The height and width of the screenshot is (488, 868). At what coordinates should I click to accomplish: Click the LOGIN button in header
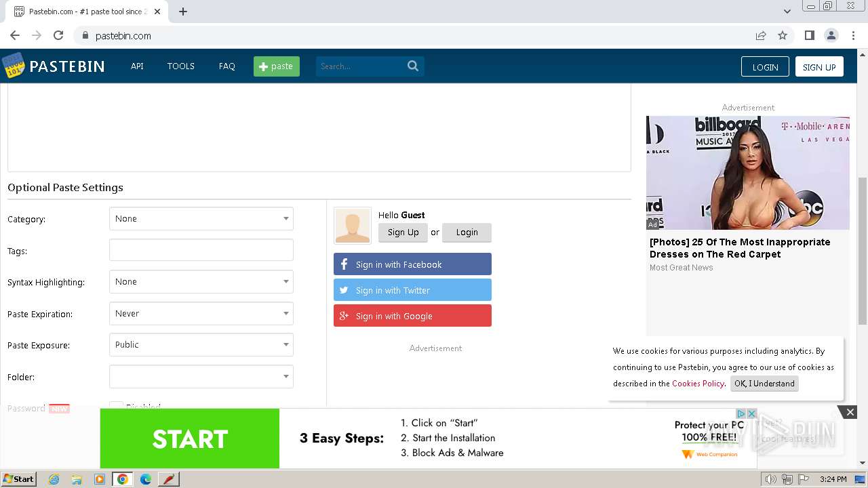pos(765,66)
